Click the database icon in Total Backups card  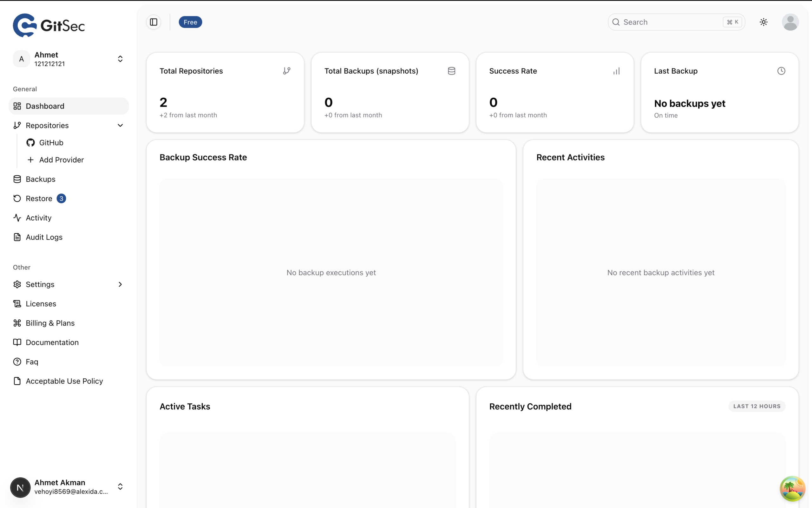point(451,71)
